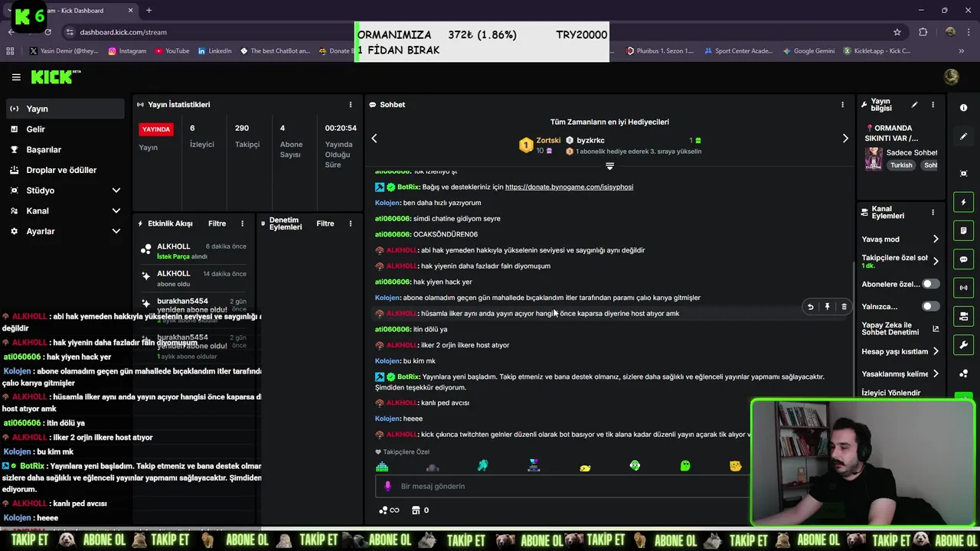Go to the next gift leaderboard slide
This screenshot has height=551, width=980.
point(845,139)
